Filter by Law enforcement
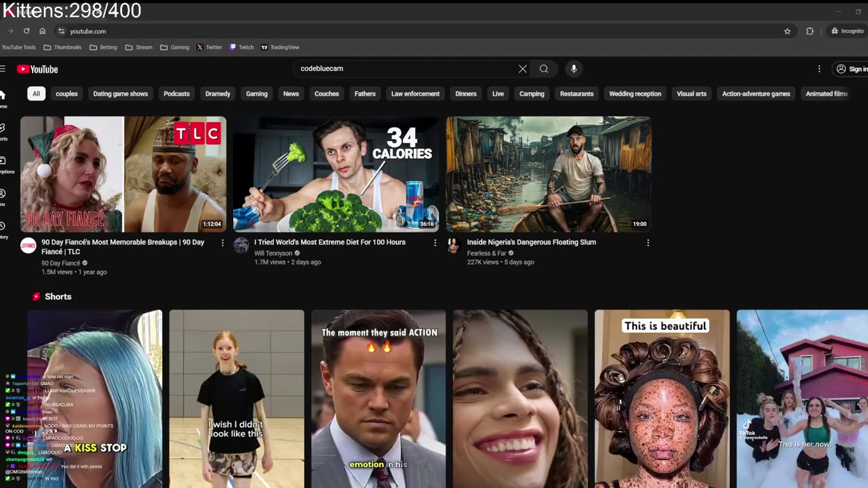This screenshot has height=488, width=868. point(415,94)
